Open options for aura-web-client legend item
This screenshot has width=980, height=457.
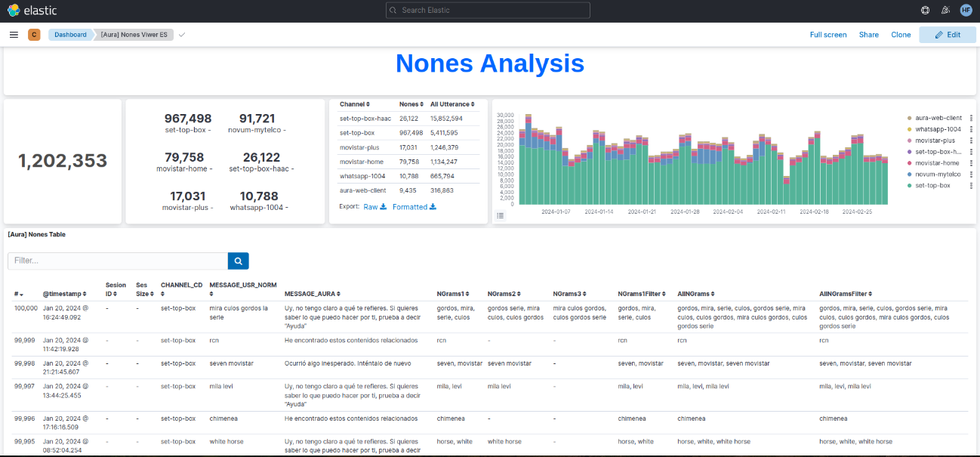[x=971, y=118]
